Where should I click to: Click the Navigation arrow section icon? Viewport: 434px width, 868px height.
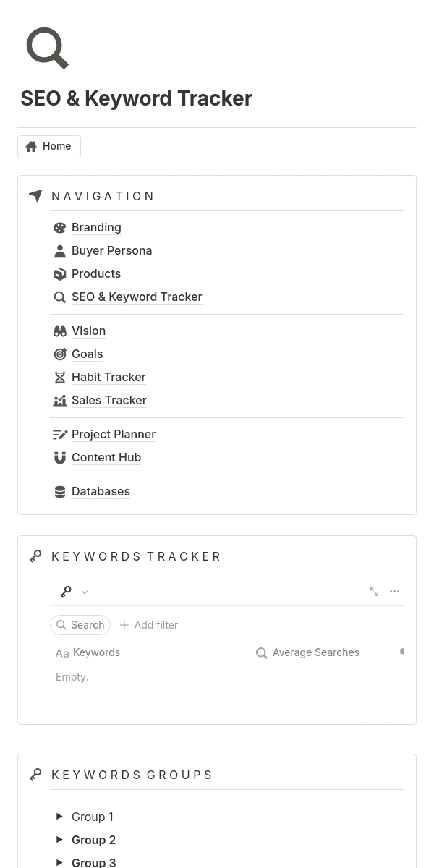(x=35, y=195)
